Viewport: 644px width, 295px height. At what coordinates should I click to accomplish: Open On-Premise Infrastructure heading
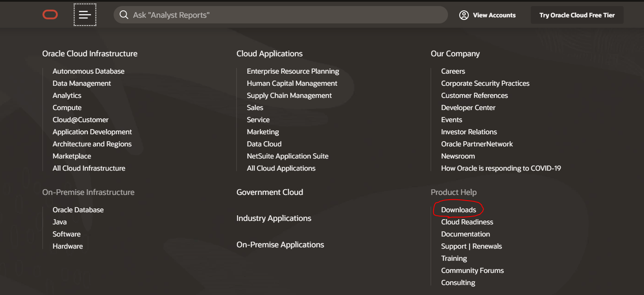[88, 192]
